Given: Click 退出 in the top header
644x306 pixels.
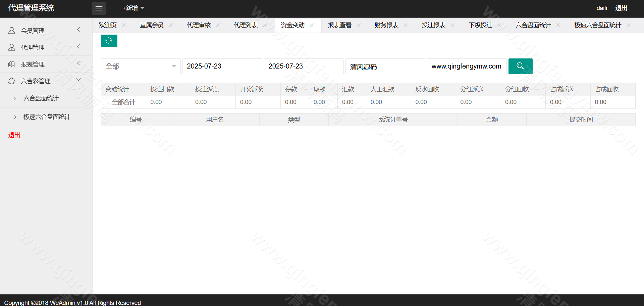Looking at the screenshot, I should (x=621, y=8).
